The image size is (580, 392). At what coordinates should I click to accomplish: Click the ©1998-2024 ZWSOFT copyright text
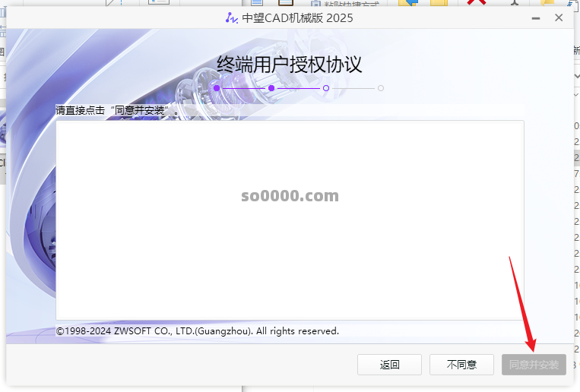click(197, 331)
